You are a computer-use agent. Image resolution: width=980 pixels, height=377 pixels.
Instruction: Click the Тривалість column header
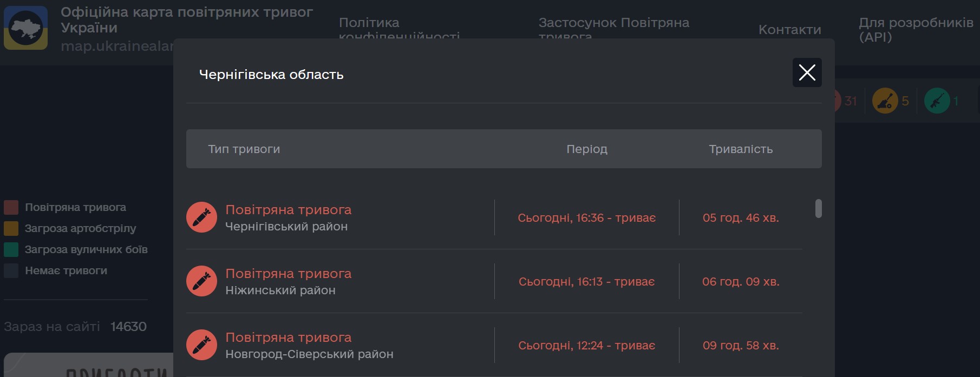(x=740, y=149)
